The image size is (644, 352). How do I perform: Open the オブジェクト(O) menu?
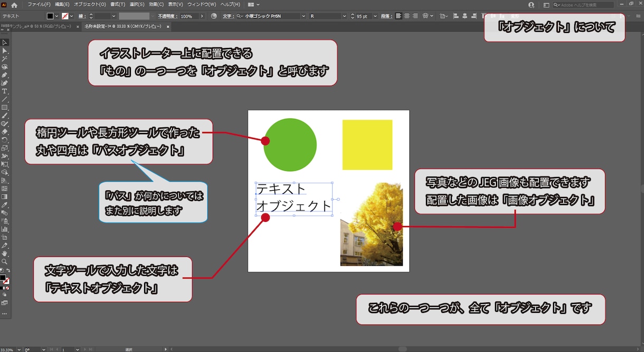tap(90, 4)
